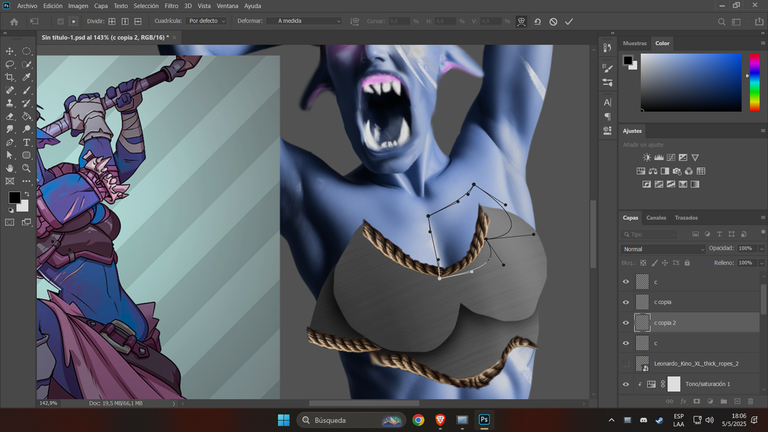Open the Color panel flyout menu
Image resolution: width=768 pixels, height=432 pixels.
pos(763,43)
